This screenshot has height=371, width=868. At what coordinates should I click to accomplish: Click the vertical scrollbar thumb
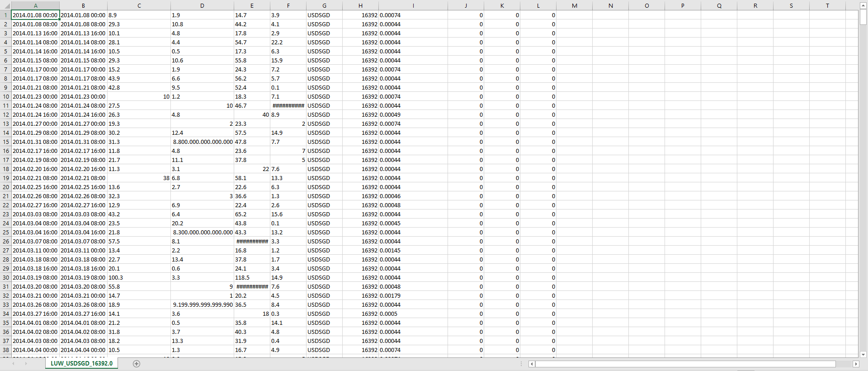pyautogui.click(x=863, y=17)
